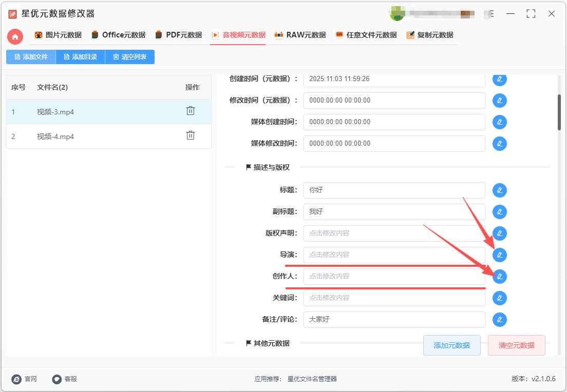Screen dimensions: 567x392
Task: Open the 客服 support link
Action: pyautogui.click(x=65, y=379)
